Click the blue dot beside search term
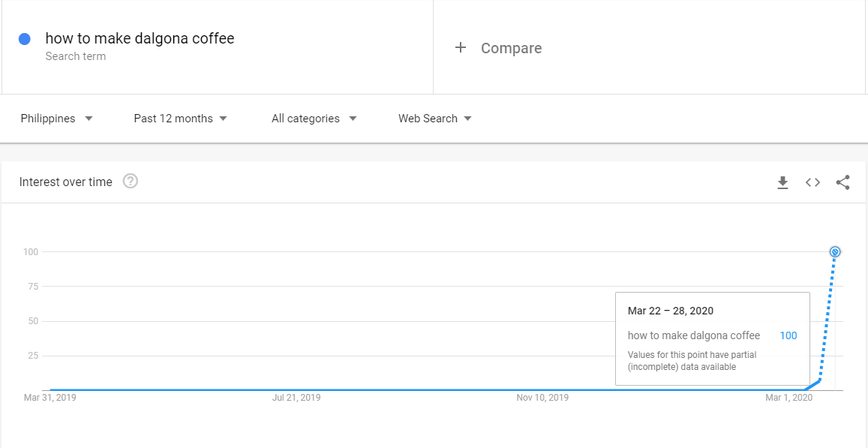868x448 pixels. pos(25,39)
